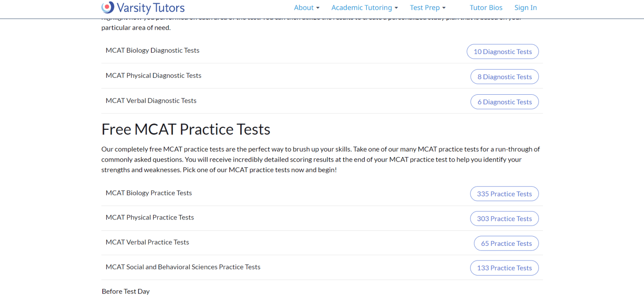Open the 6 Diagnostic Tests for MCAT Verbal
Screen dimensions: 644x302
[504, 102]
